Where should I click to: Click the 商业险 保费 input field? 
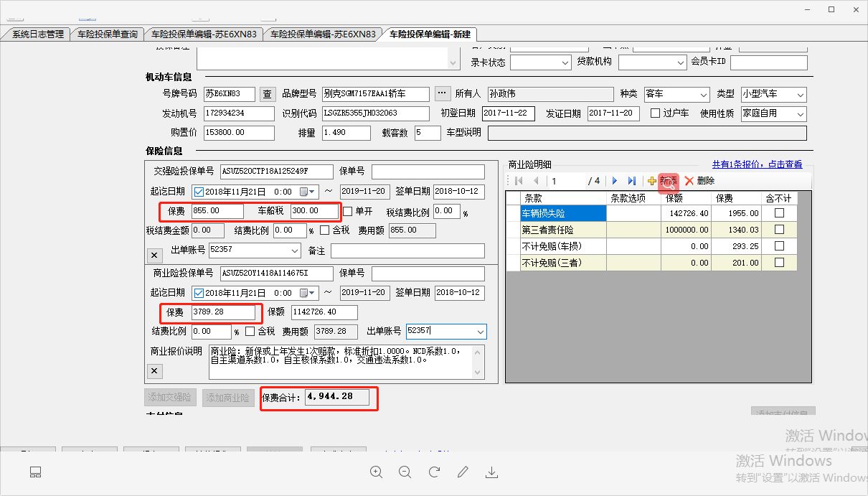tap(222, 312)
